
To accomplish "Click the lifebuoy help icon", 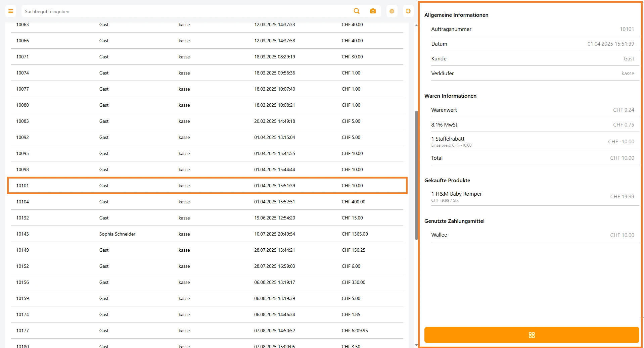I will pyautogui.click(x=408, y=11).
